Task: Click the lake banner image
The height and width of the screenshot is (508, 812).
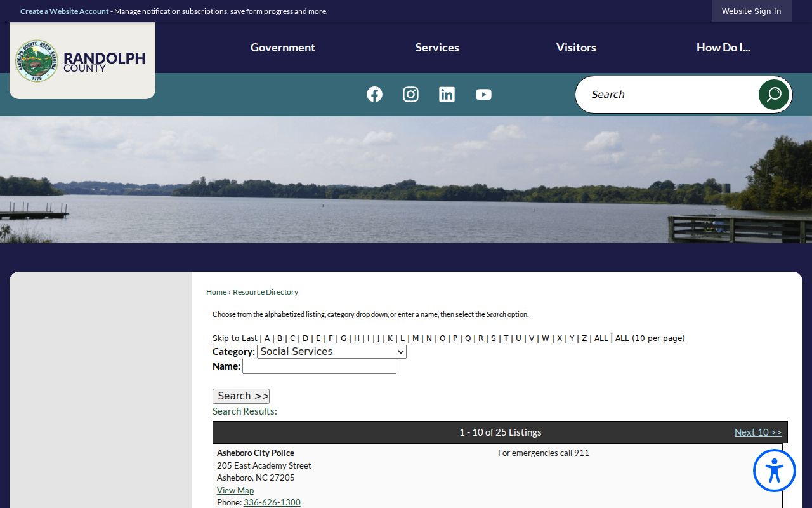Action: (406, 180)
